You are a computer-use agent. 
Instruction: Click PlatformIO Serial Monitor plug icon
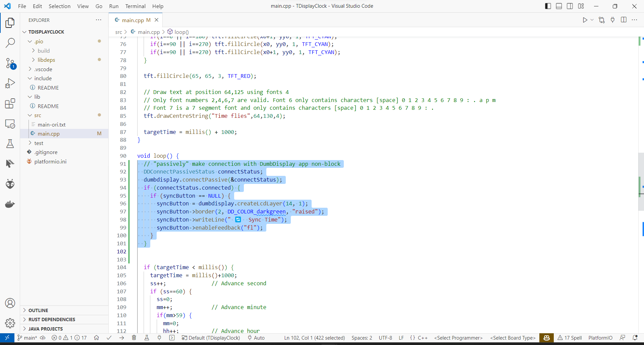(159, 338)
